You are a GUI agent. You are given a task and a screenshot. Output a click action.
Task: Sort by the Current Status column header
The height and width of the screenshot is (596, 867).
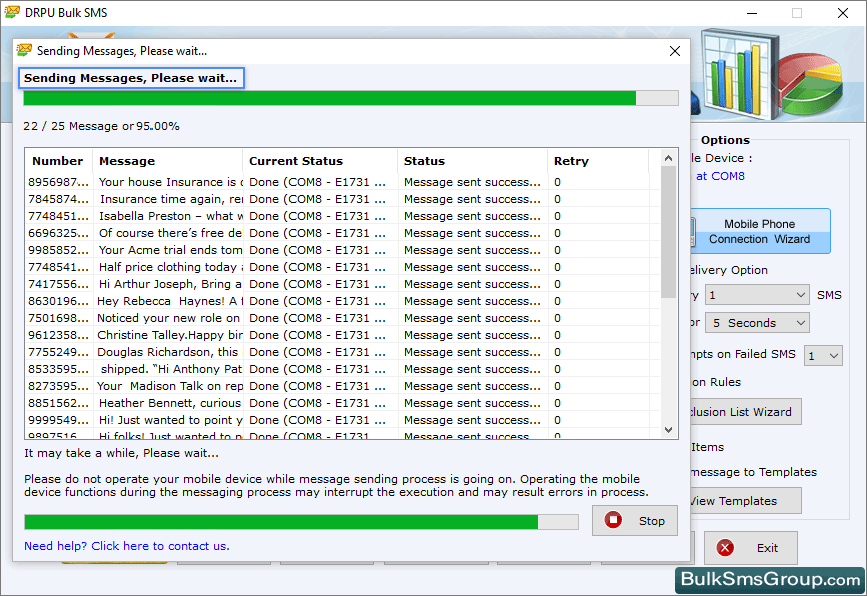(x=320, y=161)
